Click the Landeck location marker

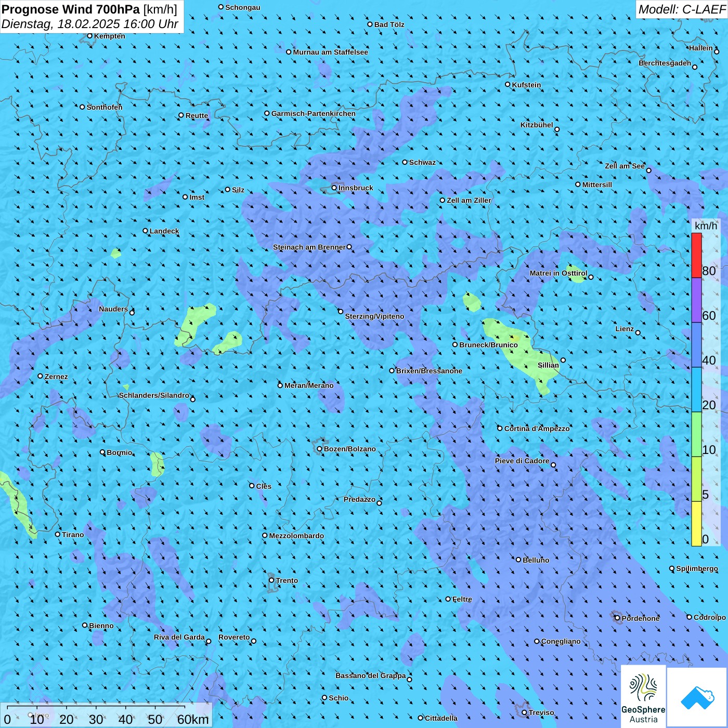coord(146,231)
